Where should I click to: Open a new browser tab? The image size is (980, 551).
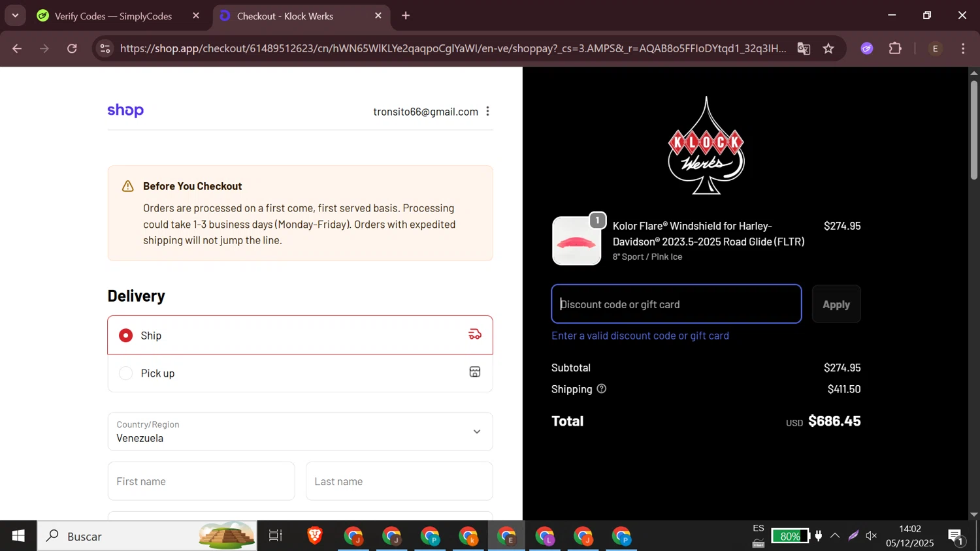click(x=406, y=16)
